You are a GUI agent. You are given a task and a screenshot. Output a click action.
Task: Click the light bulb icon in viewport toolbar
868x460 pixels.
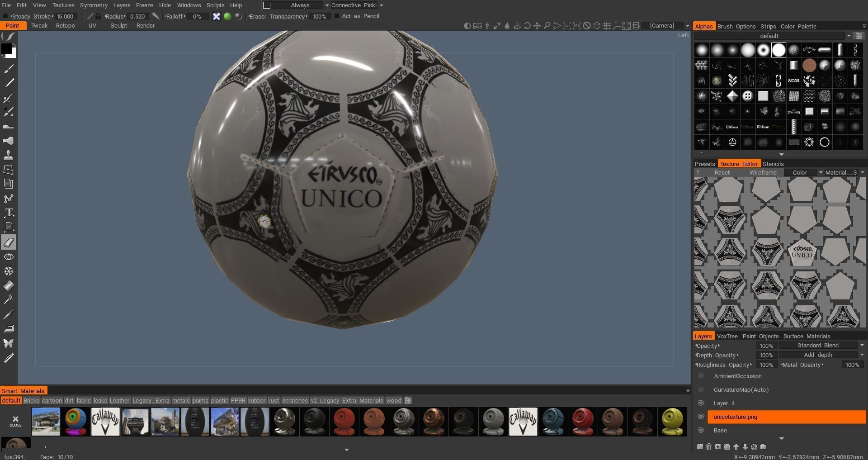coord(487,26)
